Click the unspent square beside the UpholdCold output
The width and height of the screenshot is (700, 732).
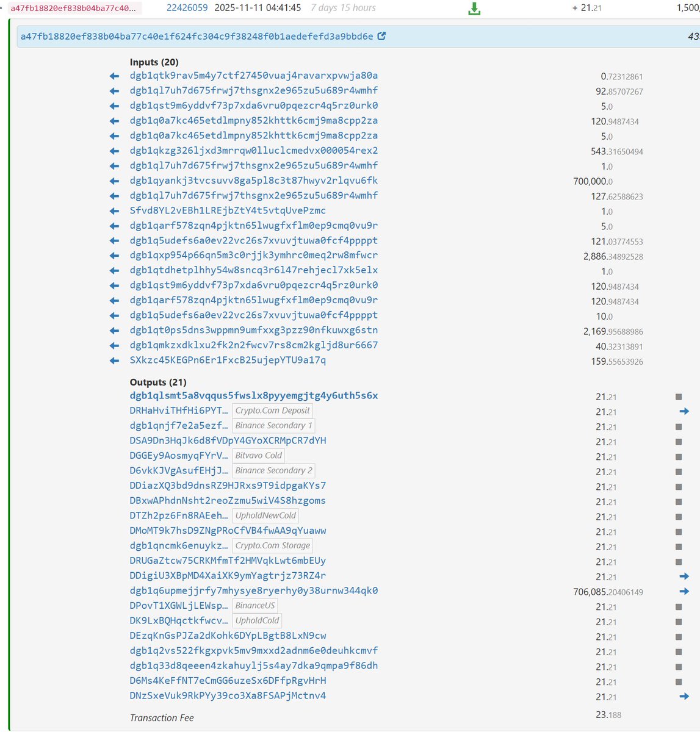(677, 621)
